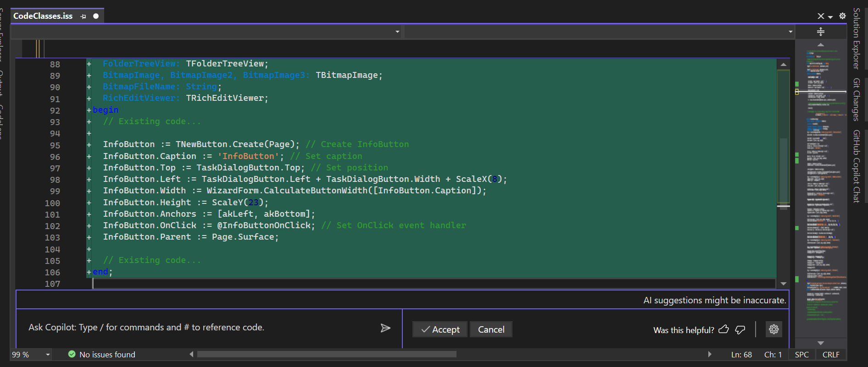Click the horizontal scrollbar right arrow
Viewport: 868px width, 367px height.
coord(710,354)
